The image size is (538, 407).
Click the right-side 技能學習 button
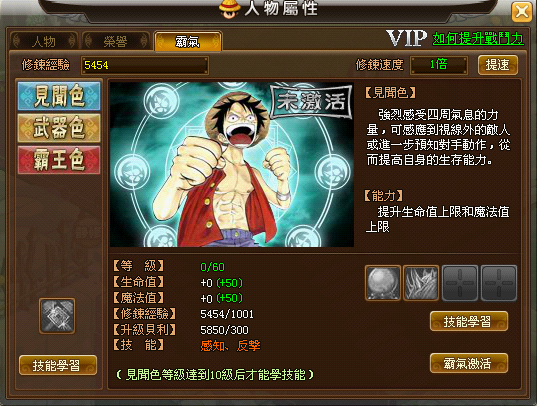[x=469, y=321]
